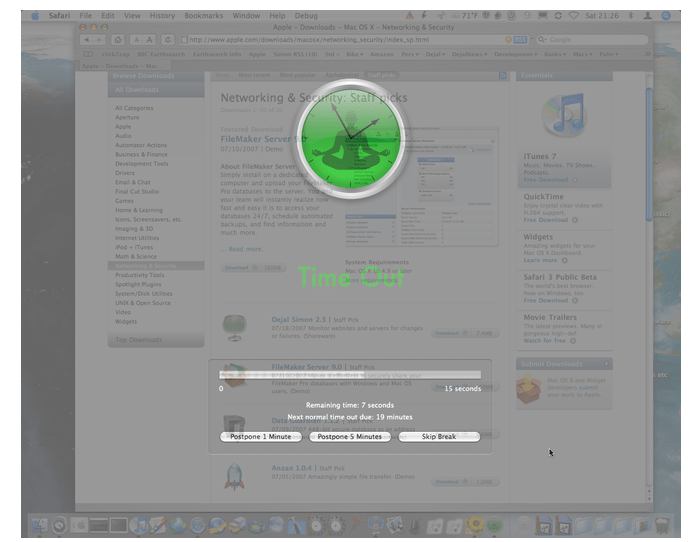The image size is (693, 542).
Task: Expand the Macs bookmarks folder
Action: (583, 54)
